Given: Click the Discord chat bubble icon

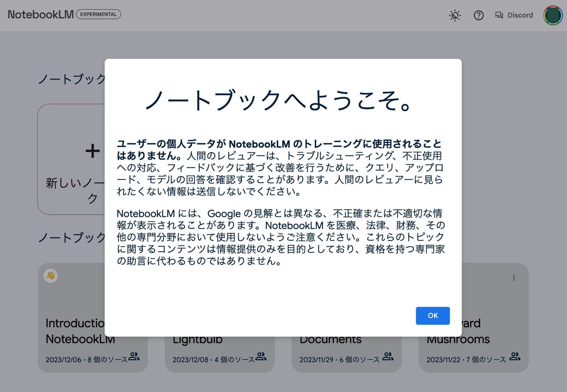Looking at the screenshot, I should (x=499, y=15).
